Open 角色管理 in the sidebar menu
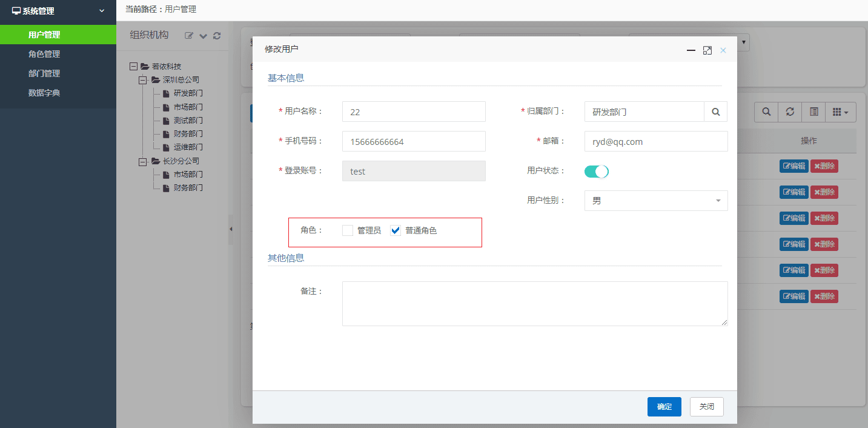 (x=44, y=54)
